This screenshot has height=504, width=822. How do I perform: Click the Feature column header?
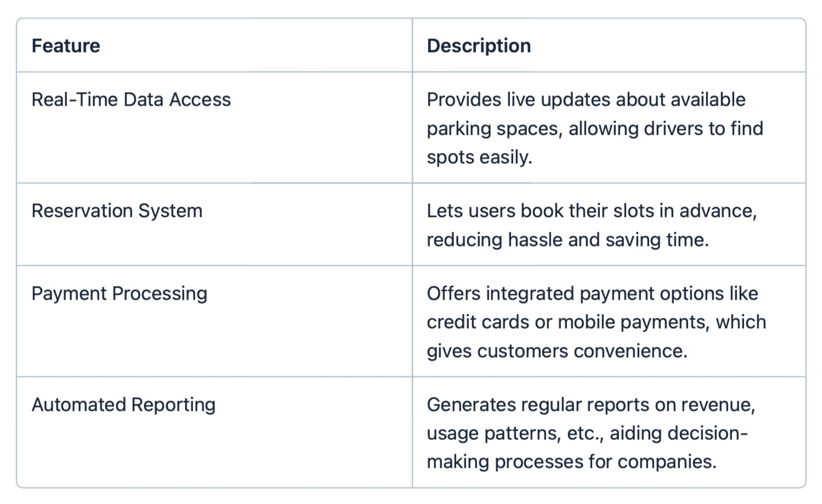click(x=66, y=46)
